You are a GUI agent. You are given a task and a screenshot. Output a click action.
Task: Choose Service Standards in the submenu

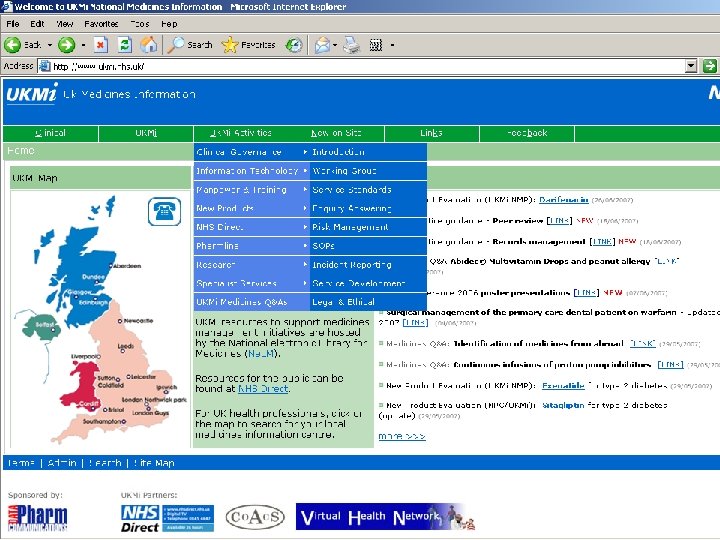(368, 190)
